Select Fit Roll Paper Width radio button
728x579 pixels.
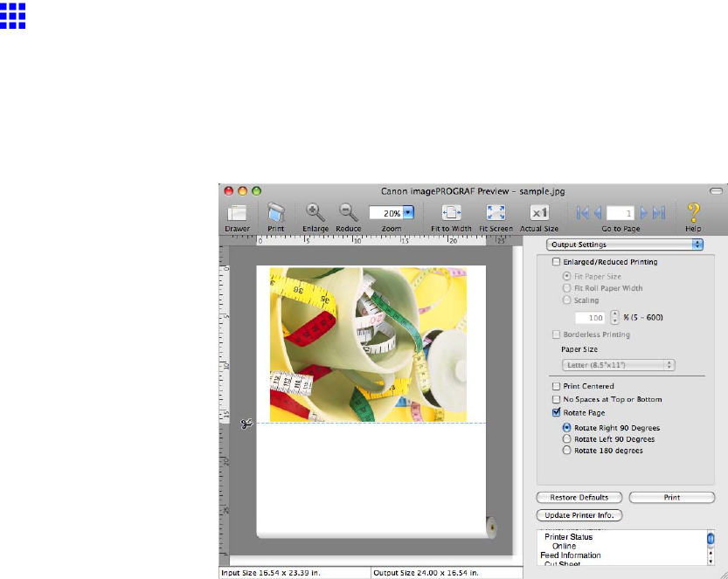click(566, 288)
